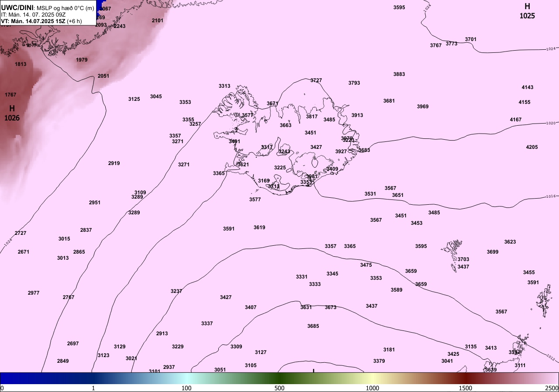
Task: Click the 2500 label on the color scale
Action: click(552, 388)
